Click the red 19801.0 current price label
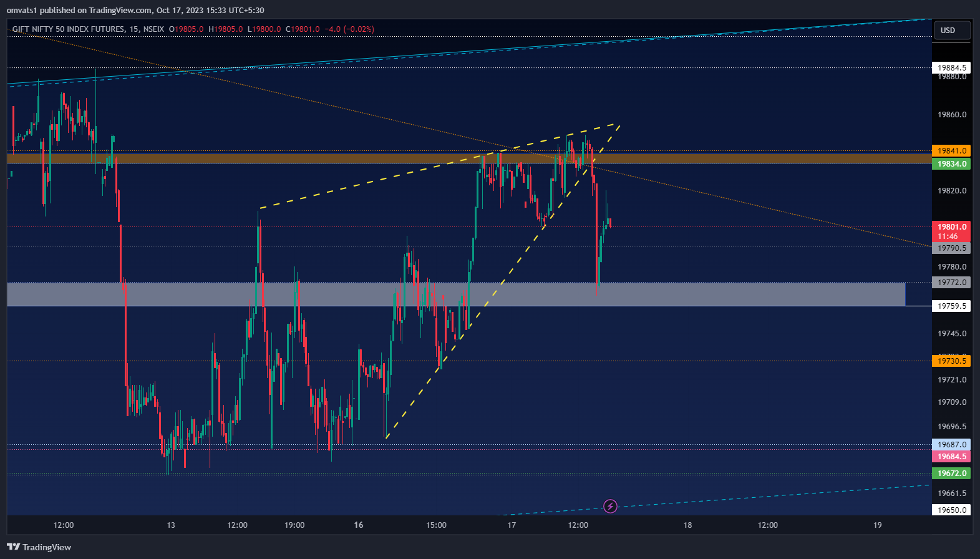 [951, 231]
